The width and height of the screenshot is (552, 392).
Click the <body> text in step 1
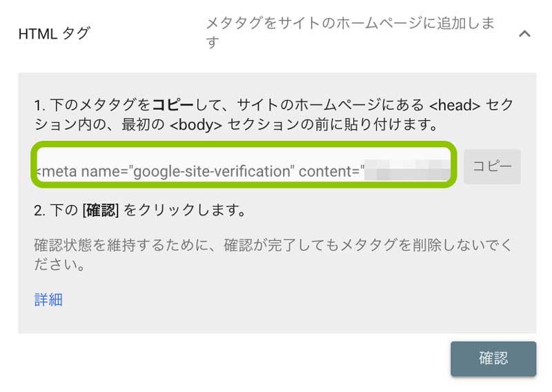[x=196, y=124]
